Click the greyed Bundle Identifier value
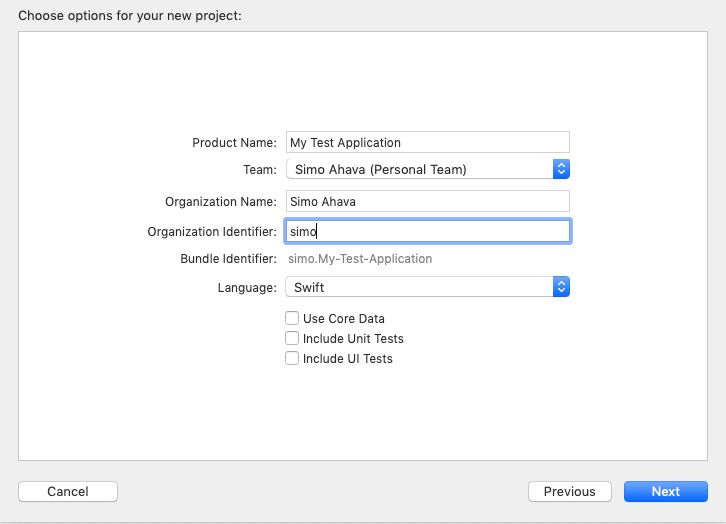 [x=360, y=258]
